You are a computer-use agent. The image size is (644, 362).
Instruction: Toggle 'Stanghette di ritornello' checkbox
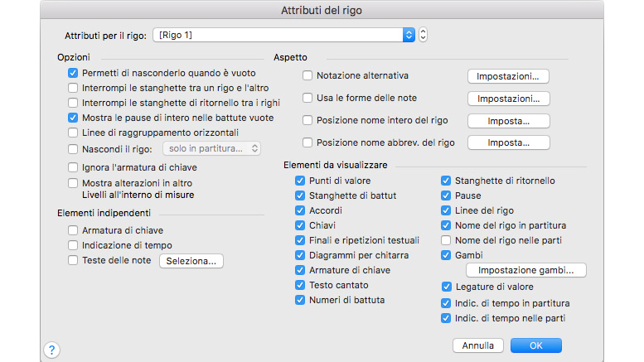[x=446, y=181]
